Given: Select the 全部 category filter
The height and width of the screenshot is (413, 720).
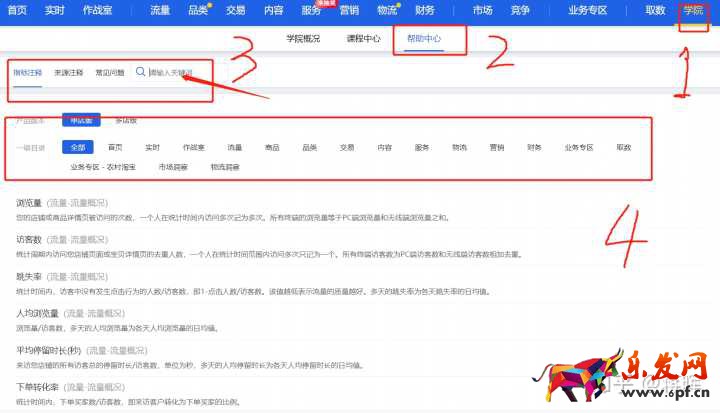Looking at the screenshot, I should tap(78, 147).
